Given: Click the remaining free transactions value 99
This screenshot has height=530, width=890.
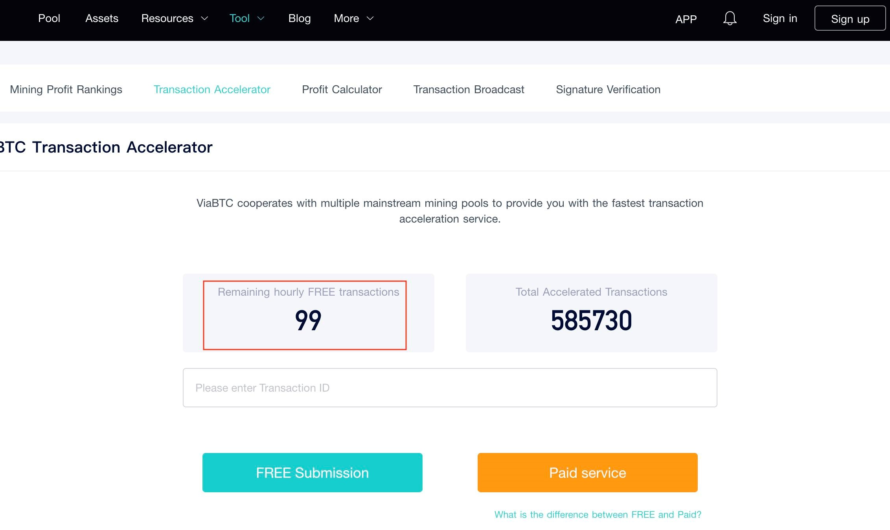Looking at the screenshot, I should point(308,321).
